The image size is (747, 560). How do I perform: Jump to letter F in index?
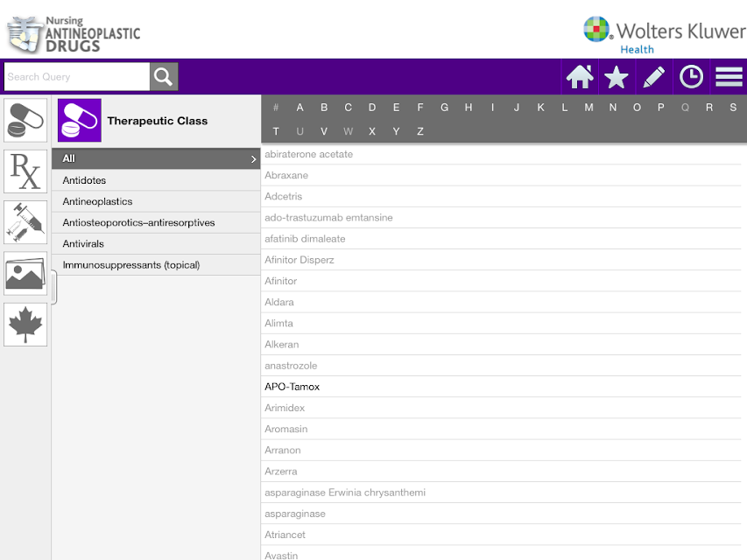[420, 108]
